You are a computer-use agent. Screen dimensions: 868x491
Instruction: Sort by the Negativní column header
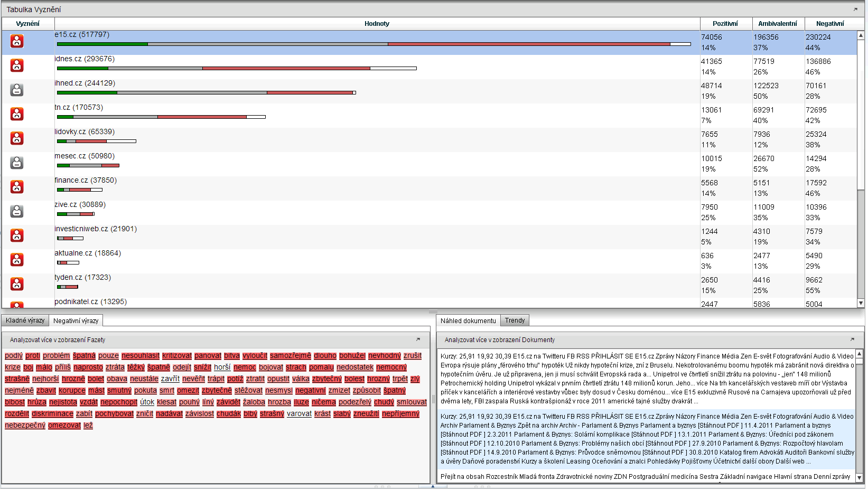(830, 24)
